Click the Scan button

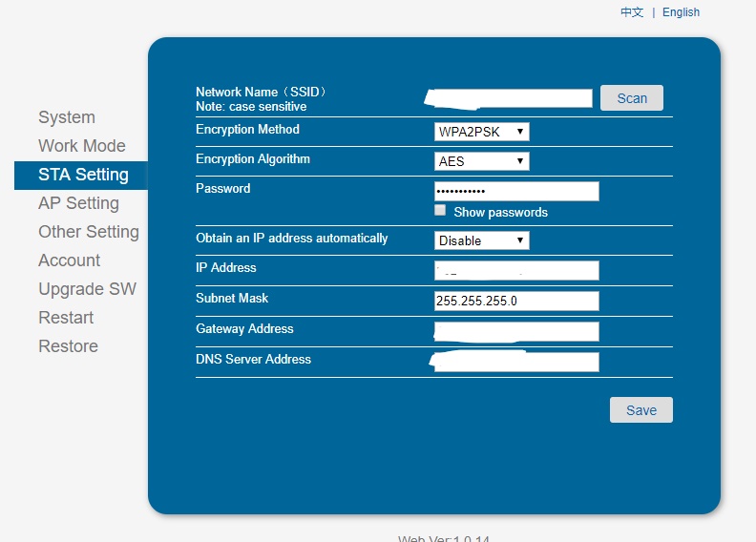[631, 98]
